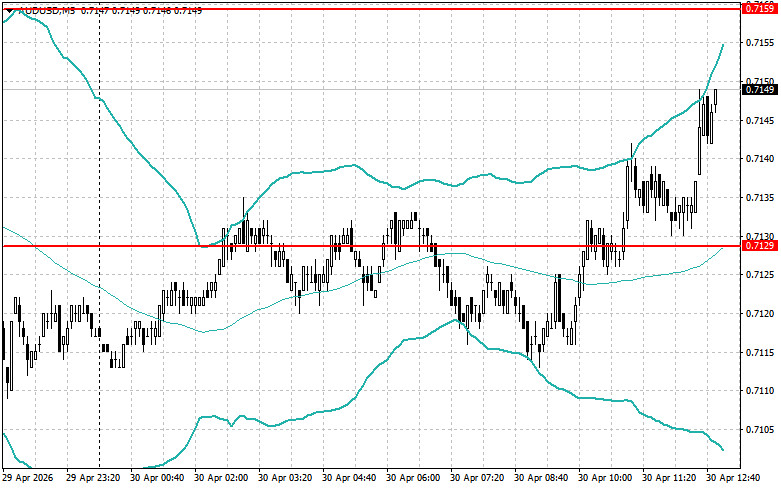Screen dimensions: 781x489
Task: Click the 30 Apr 02:00 time label
Action: [x=221, y=478]
